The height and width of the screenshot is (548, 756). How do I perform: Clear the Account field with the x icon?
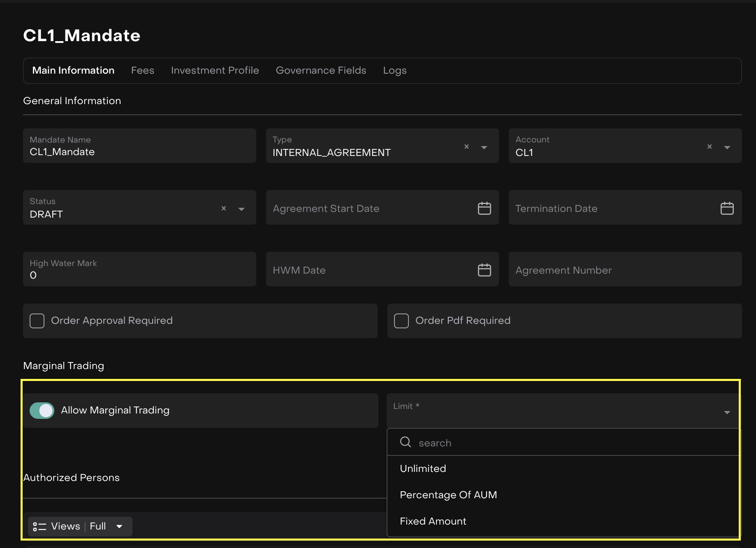709,146
